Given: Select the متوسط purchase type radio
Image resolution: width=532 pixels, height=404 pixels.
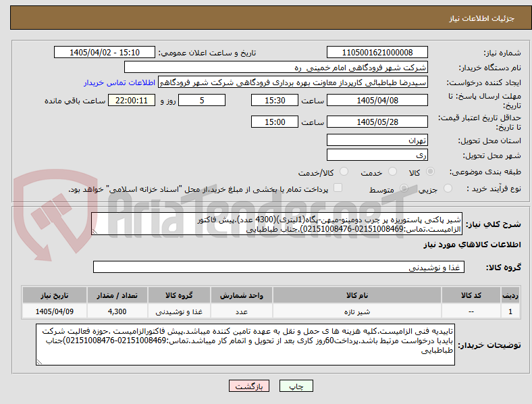Looking at the screenshot, I should click(x=404, y=188).
